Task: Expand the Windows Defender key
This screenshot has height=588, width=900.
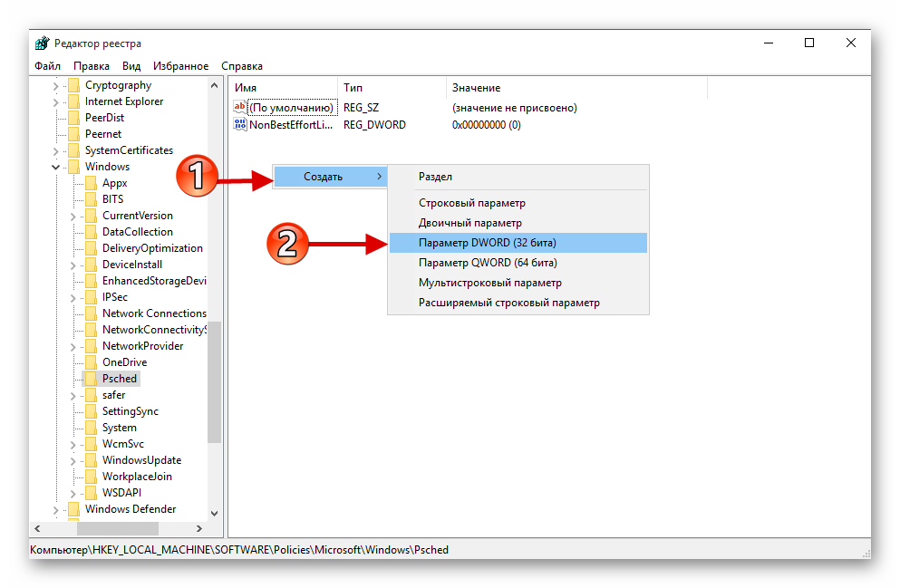Action: pyautogui.click(x=55, y=509)
